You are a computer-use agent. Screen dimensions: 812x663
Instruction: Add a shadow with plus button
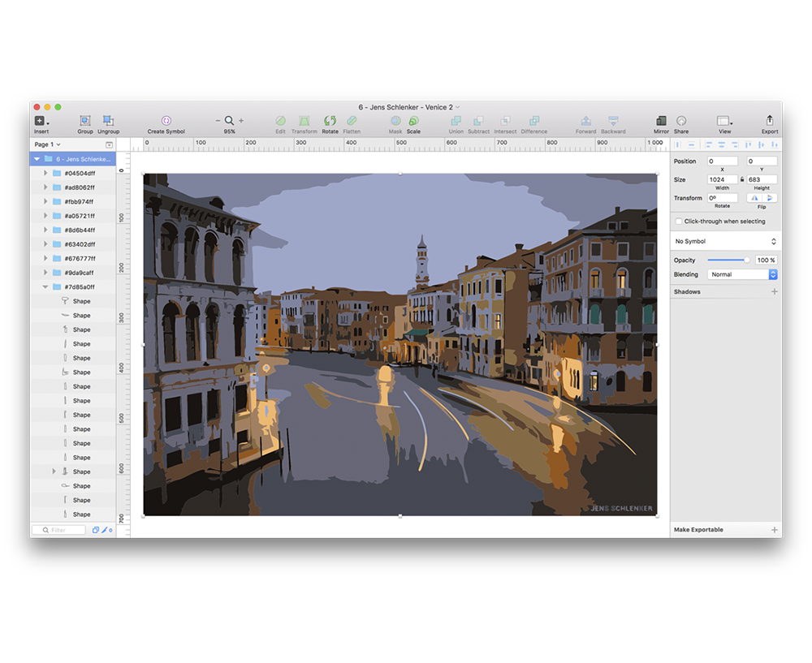coord(774,291)
